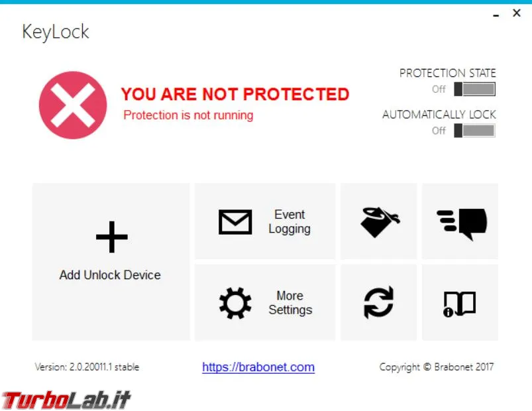Toggle the Protection State switch on
Screen dimensions: 532x411
pyautogui.click(x=474, y=89)
